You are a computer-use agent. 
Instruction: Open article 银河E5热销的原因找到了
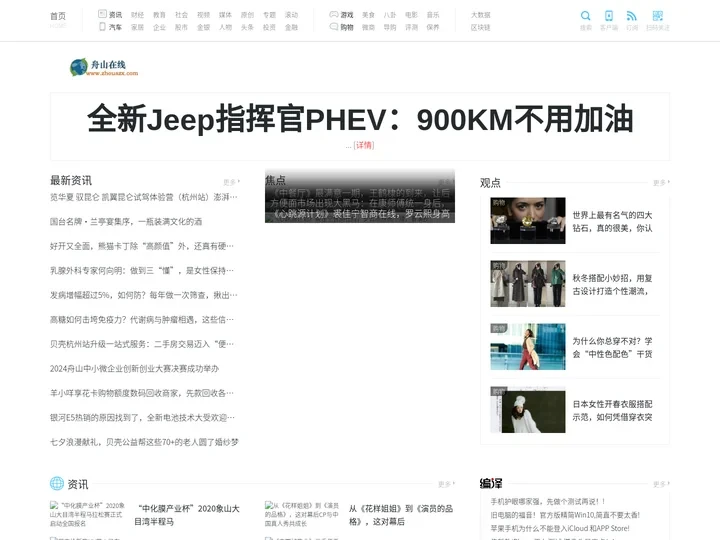click(142, 417)
